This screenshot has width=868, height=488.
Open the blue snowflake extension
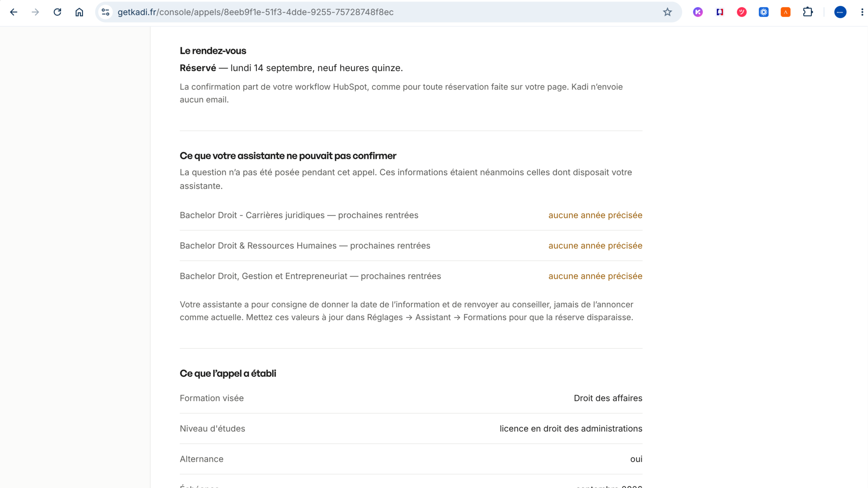pyautogui.click(x=764, y=12)
